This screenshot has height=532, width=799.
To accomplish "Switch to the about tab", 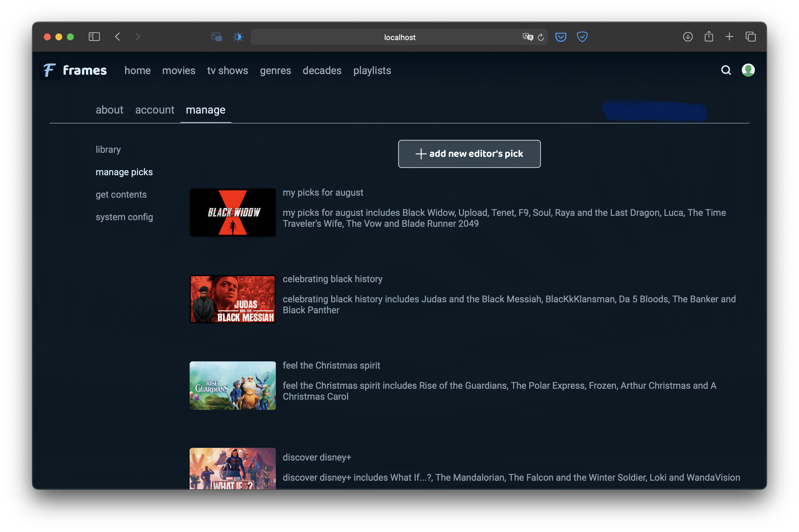I will [x=109, y=110].
